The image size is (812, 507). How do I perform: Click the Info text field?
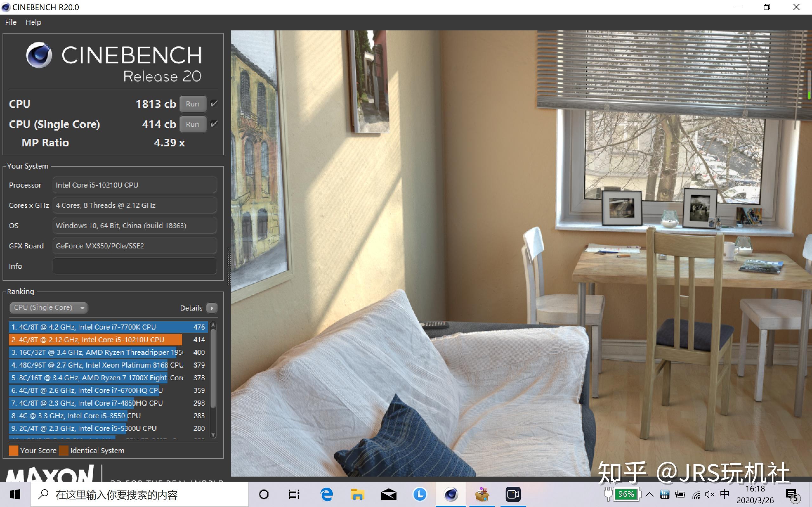pyautogui.click(x=134, y=266)
